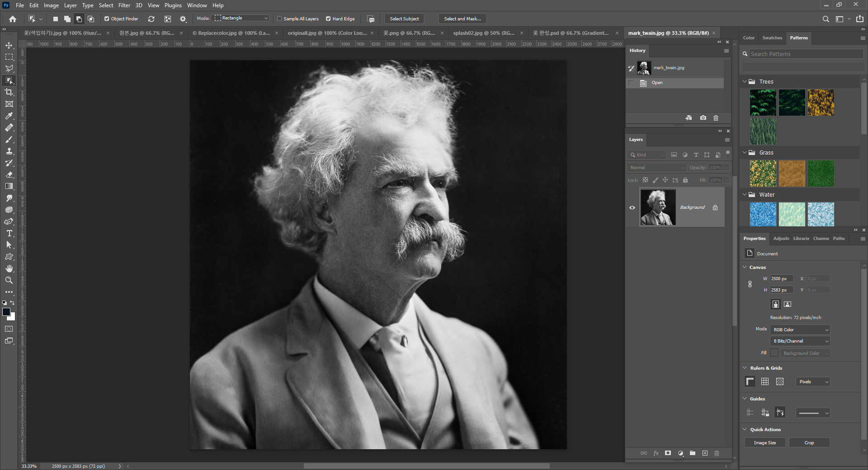This screenshot has width=868, height=470.
Task: Select the Horizontal Type tool
Action: (9, 233)
